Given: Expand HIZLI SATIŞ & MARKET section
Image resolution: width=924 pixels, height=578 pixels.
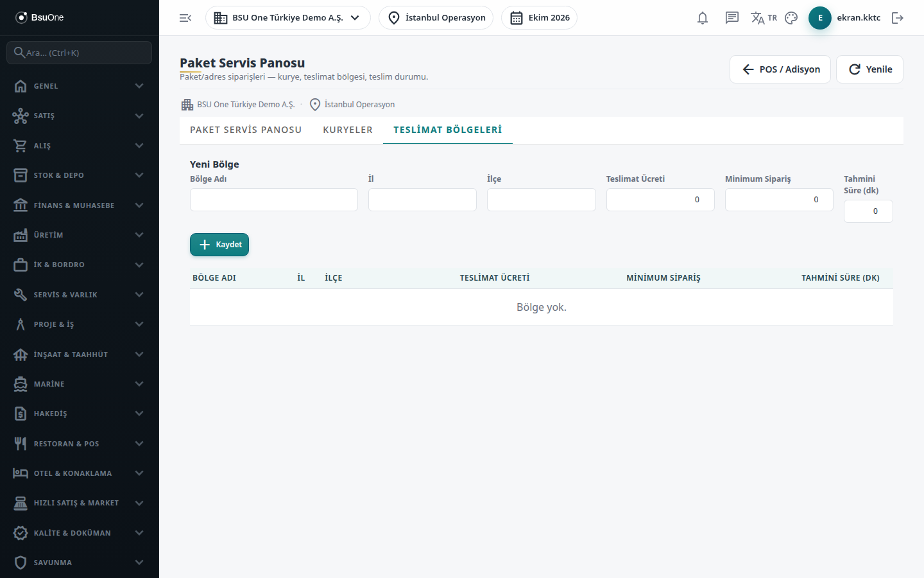Looking at the screenshot, I should point(80,503).
